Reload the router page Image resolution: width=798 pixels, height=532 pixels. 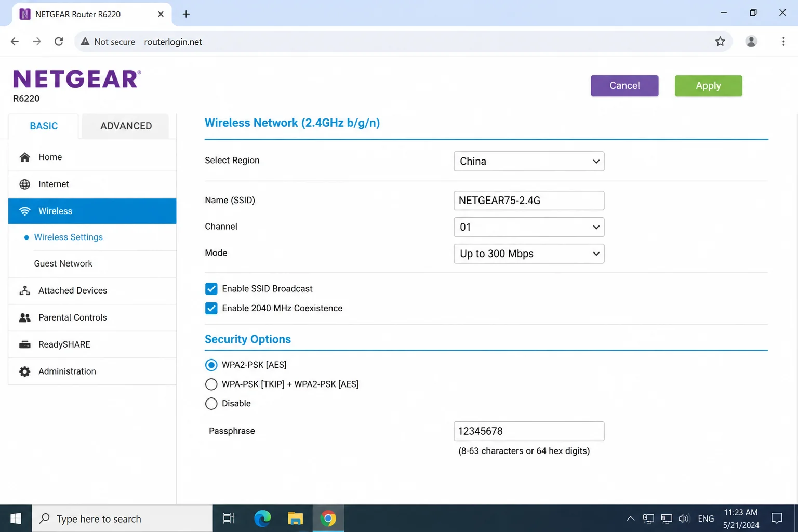(x=59, y=42)
